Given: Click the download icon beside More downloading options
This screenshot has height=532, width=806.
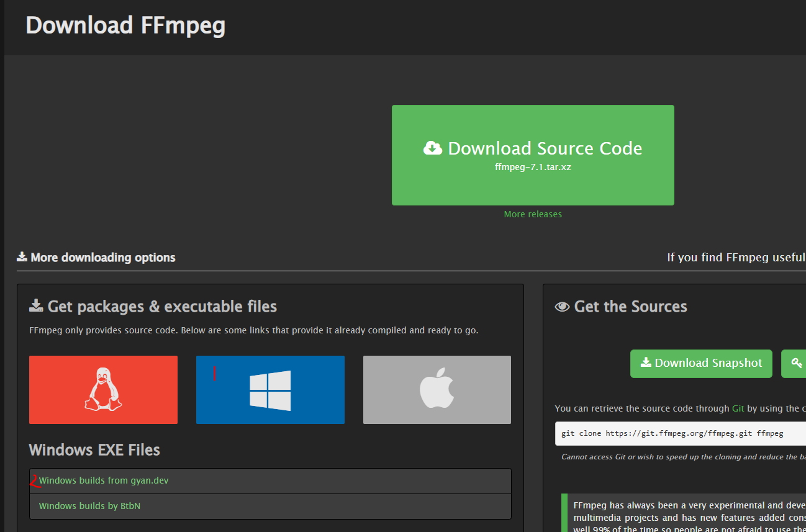Looking at the screenshot, I should tap(22, 257).
